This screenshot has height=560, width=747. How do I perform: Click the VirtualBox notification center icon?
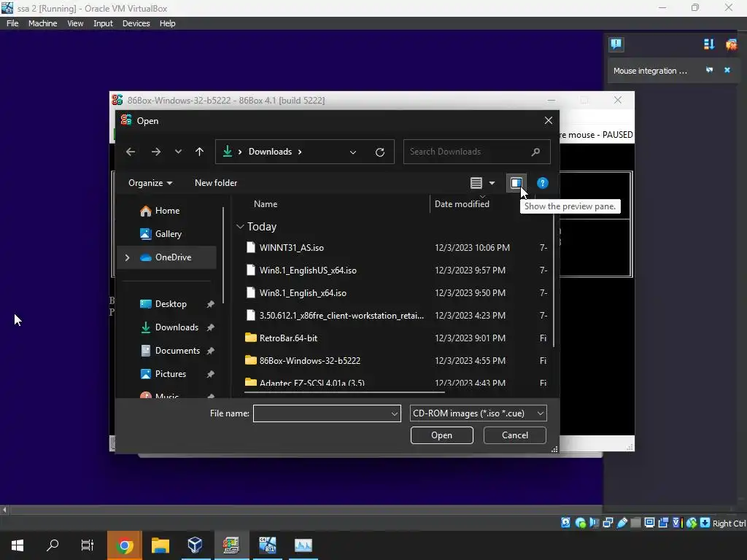[x=616, y=44]
